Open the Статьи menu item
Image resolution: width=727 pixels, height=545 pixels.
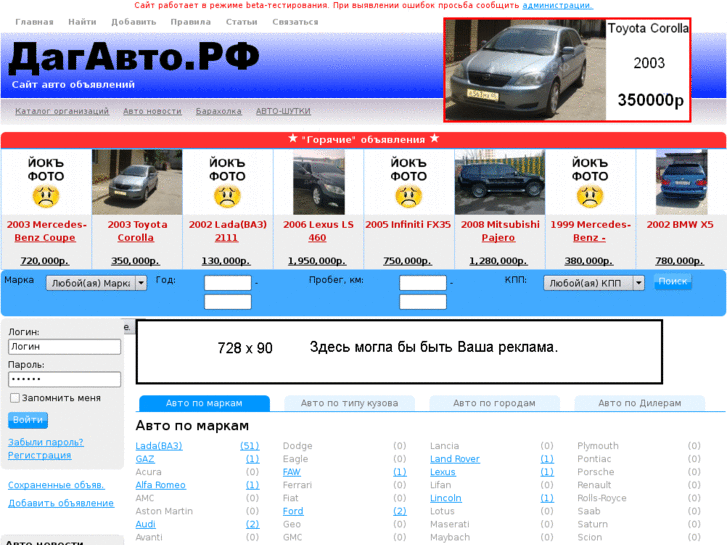click(x=241, y=22)
